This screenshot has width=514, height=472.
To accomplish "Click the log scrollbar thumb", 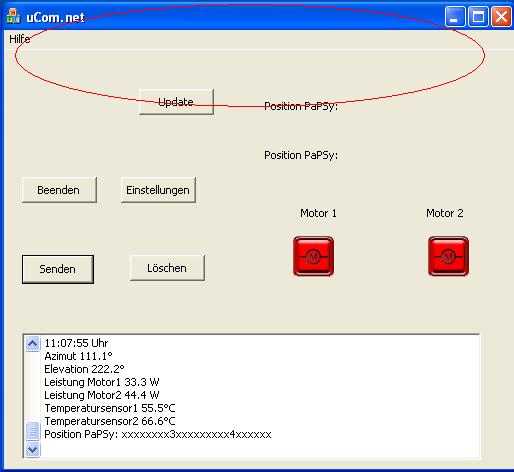I will [x=32, y=431].
